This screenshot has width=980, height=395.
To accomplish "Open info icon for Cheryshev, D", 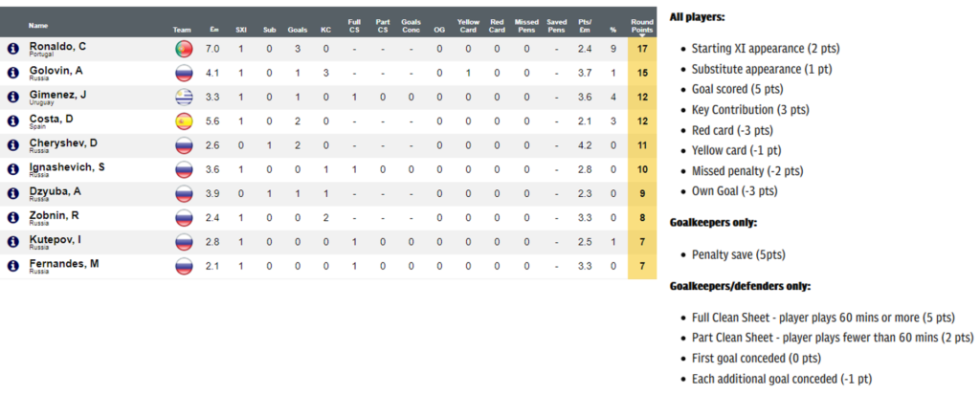I will [13, 145].
